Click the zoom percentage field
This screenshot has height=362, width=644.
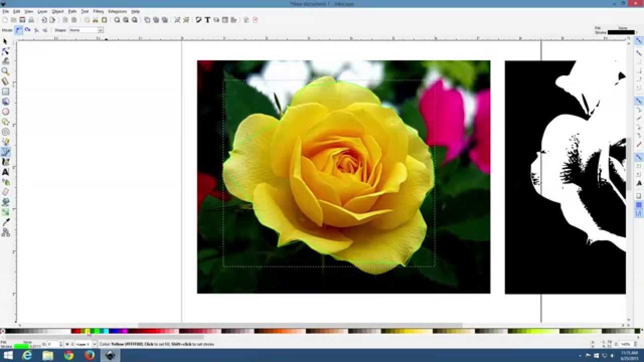click(x=625, y=344)
